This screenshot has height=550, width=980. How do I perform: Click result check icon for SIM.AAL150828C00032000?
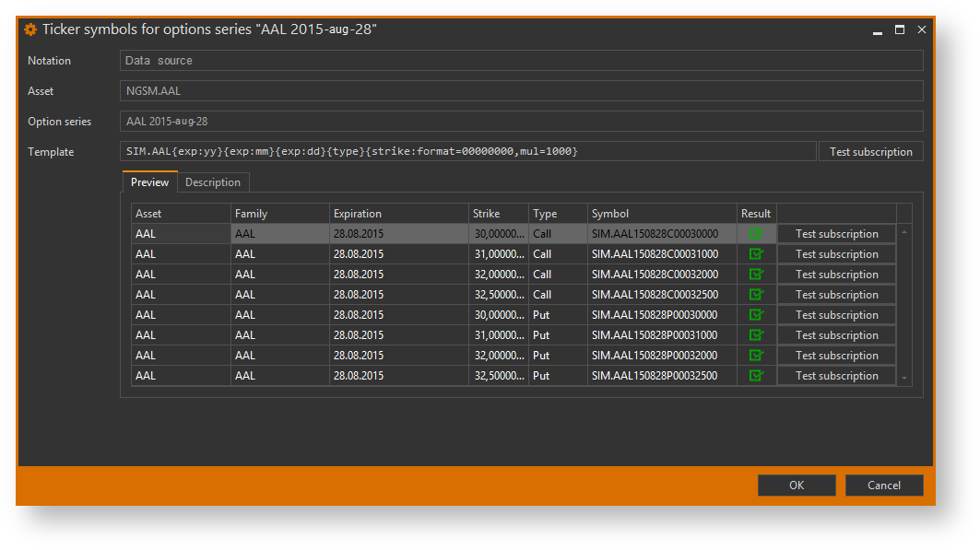(756, 274)
